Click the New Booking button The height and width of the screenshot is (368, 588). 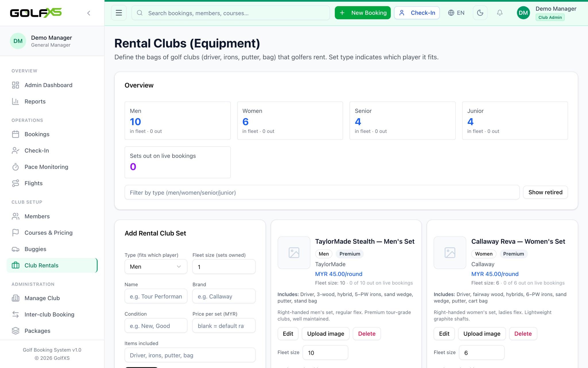363,13
